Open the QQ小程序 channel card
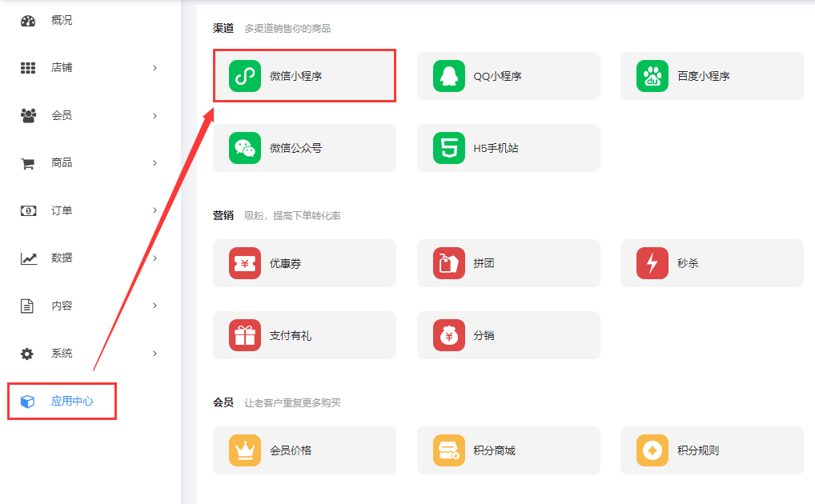 tap(508, 76)
